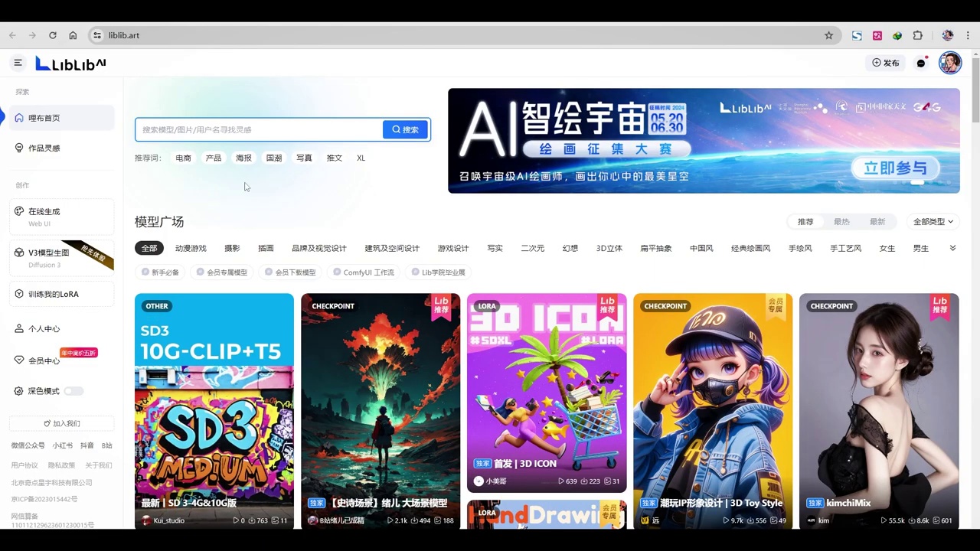Open 训练我的LoRA
Viewport: 980px width, 551px height.
pyautogui.click(x=62, y=294)
